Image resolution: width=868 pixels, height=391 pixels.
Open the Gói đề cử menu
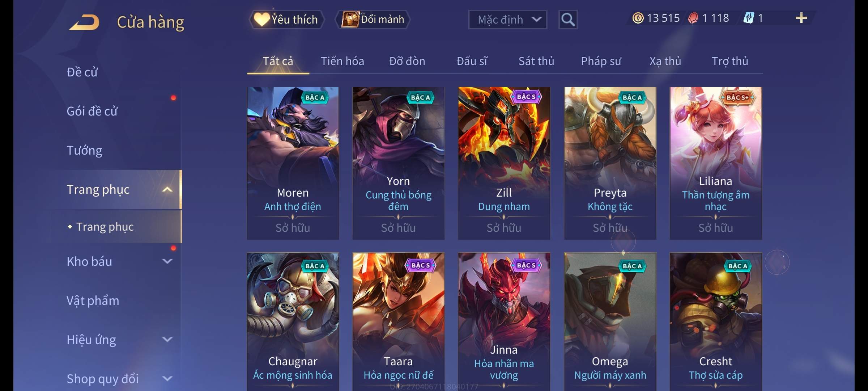point(92,111)
